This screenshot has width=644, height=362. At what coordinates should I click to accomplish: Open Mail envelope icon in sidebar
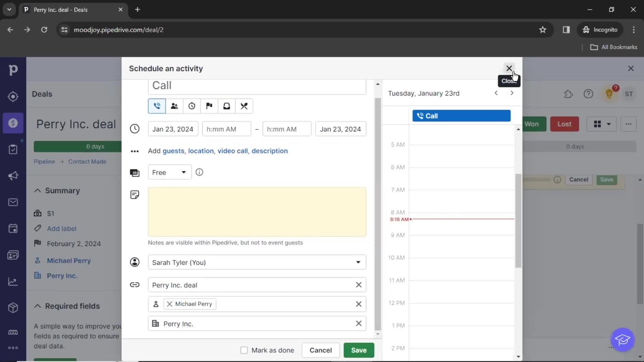tap(13, 202)
